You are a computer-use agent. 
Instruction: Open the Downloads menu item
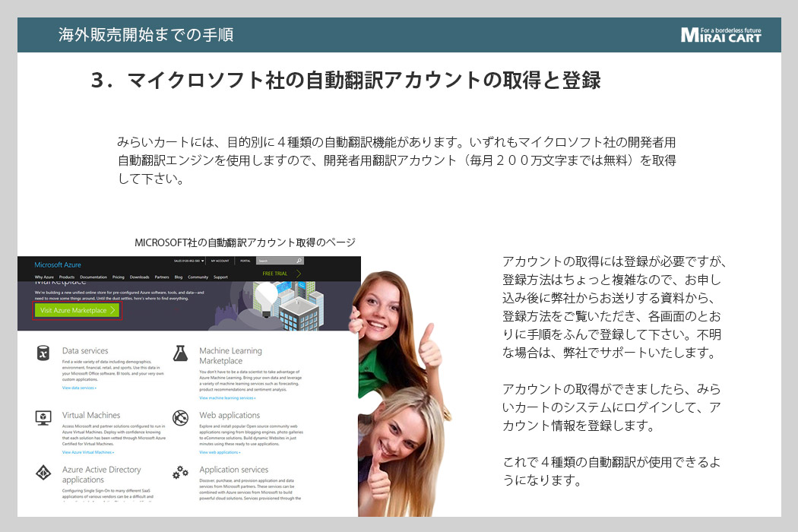[x=139, y=277]
